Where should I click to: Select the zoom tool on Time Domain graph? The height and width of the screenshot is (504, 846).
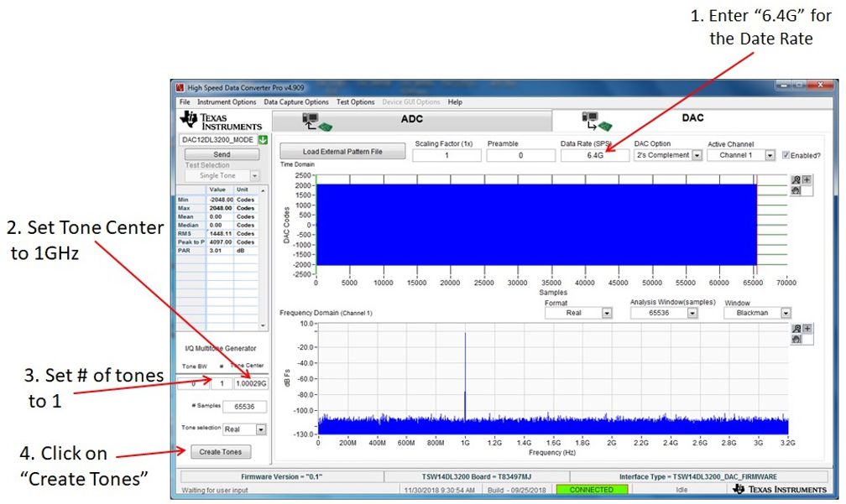click(796, 179)
